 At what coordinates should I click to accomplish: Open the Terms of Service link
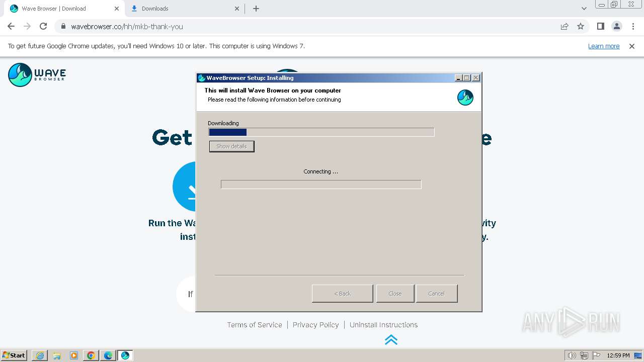pyautogui.click(x=255, y=325)
